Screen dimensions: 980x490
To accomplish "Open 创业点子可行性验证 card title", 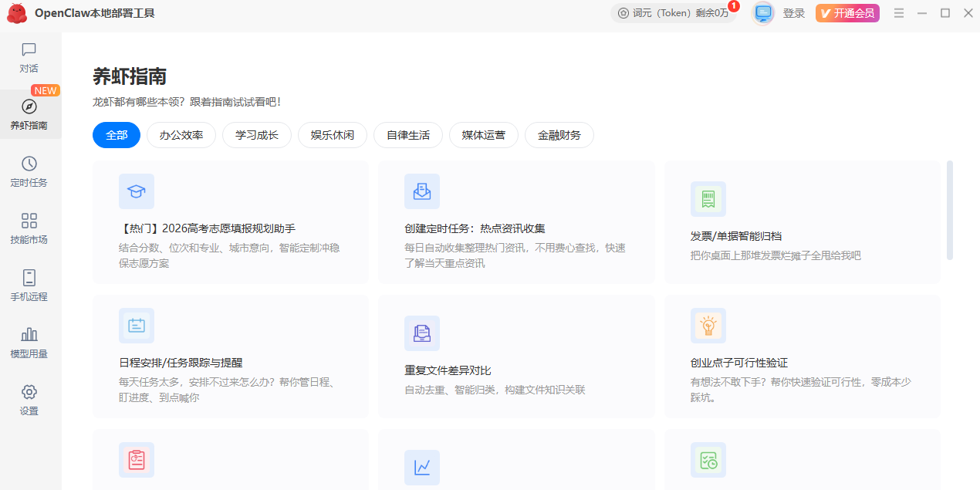I will click(x=739, y=363).
